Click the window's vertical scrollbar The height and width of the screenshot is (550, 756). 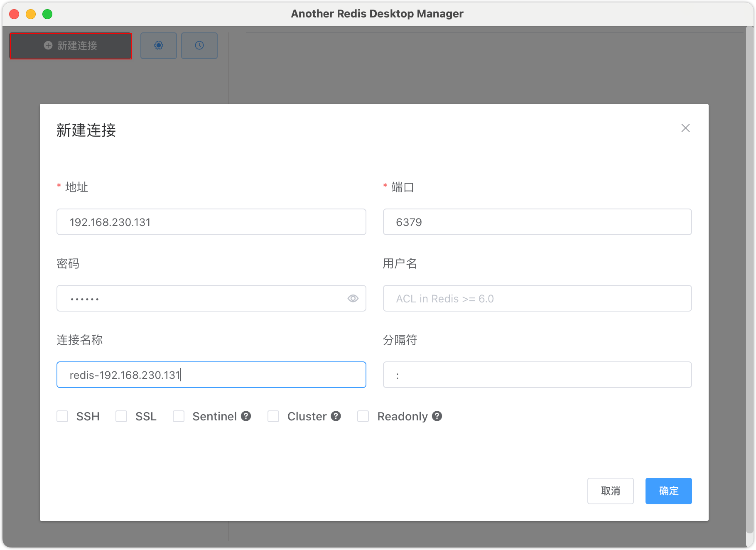[x=750, y=280]
